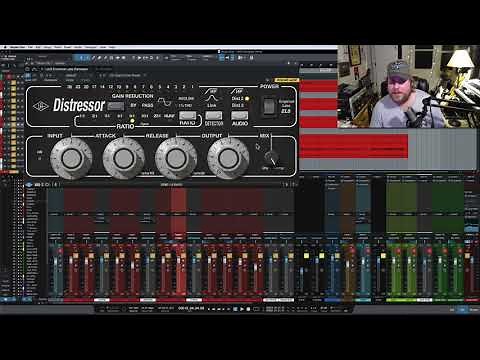Select 1:1 ratio on Distressor
480x360 pixels.
click(82, 116)
